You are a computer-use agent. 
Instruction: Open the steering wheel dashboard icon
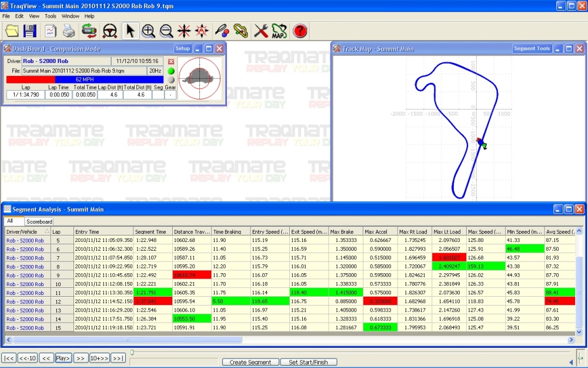pos(110,31)
